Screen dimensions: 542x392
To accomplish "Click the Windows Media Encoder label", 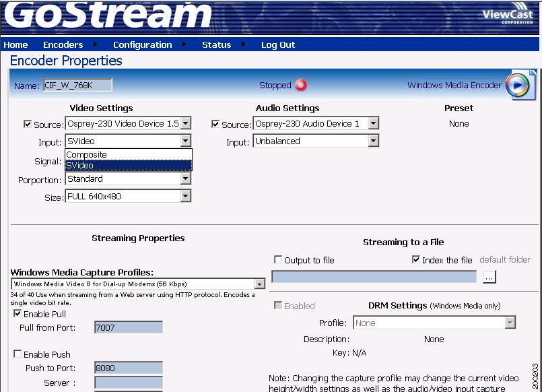I will click(x=454, y=85).
